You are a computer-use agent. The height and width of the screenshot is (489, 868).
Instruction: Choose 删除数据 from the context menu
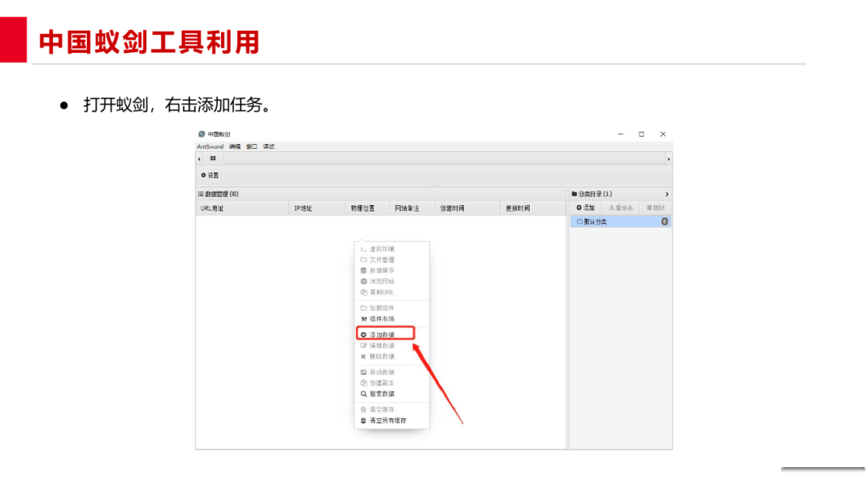click(x=392, y=356)
